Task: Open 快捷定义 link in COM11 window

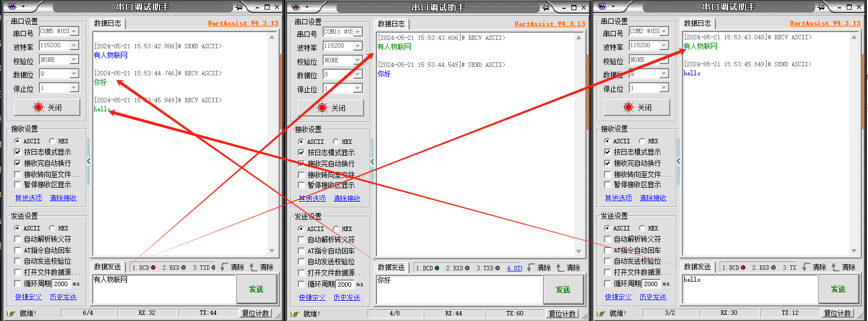Action: click(312, 297)
